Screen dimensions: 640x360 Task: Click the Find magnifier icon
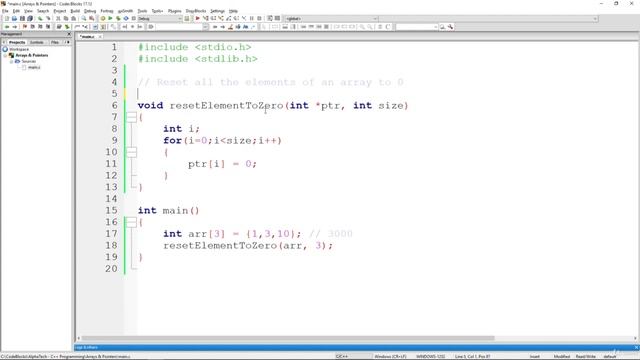coord(84,19)
